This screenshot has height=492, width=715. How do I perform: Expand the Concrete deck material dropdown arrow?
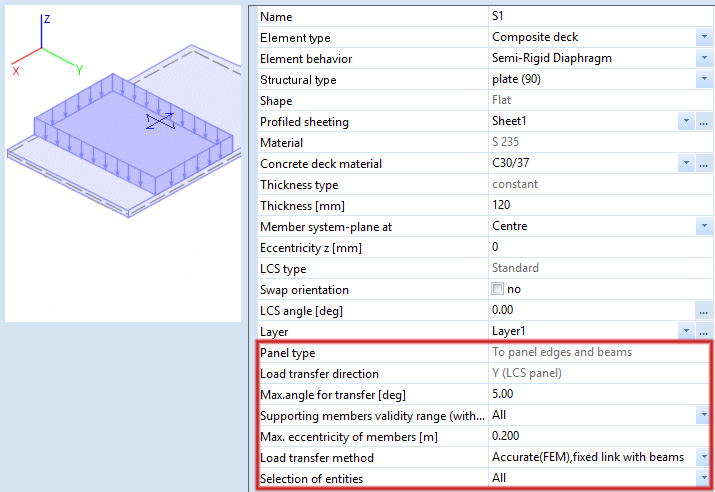(x=686, y=163)
